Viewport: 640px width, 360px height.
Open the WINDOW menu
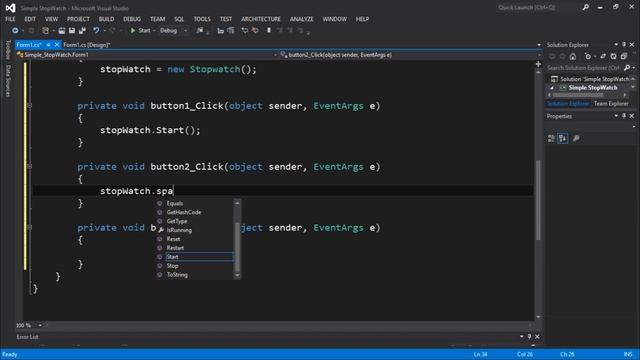coord(335,19)
